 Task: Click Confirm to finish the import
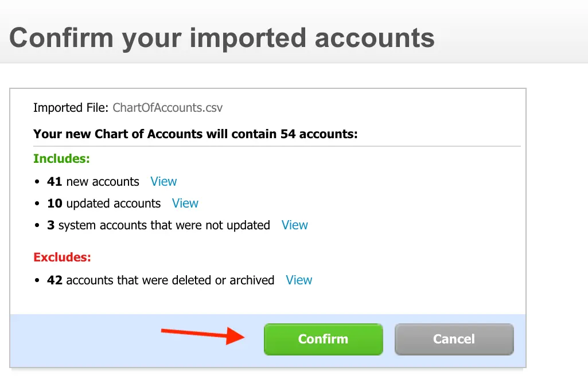(x=322, y=339)
